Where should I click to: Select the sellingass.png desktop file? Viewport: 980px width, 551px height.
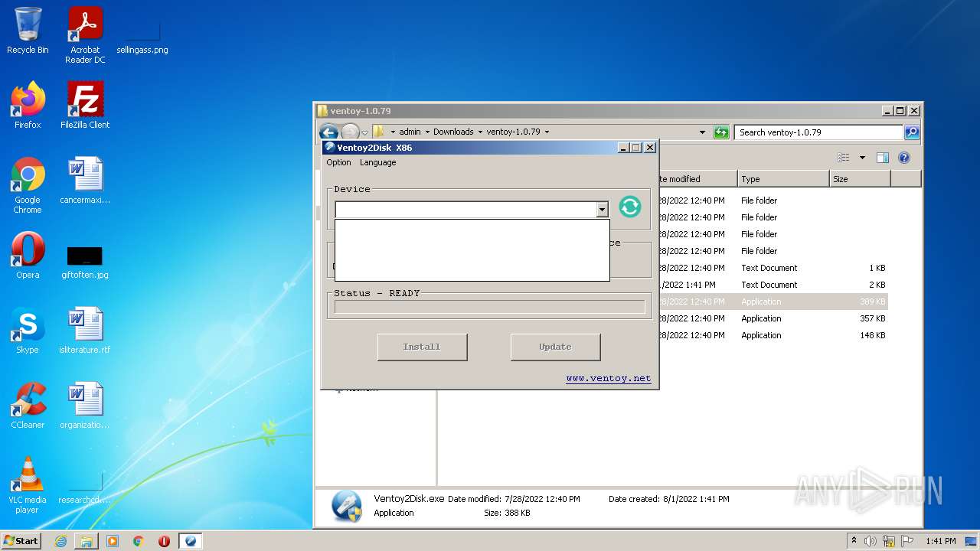coord(142,35)
